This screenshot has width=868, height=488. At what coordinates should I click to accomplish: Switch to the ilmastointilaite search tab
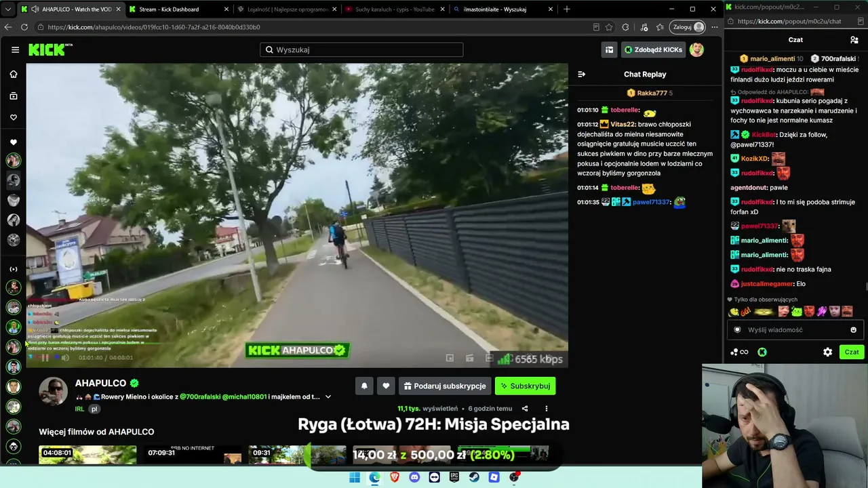click(502, 9)
